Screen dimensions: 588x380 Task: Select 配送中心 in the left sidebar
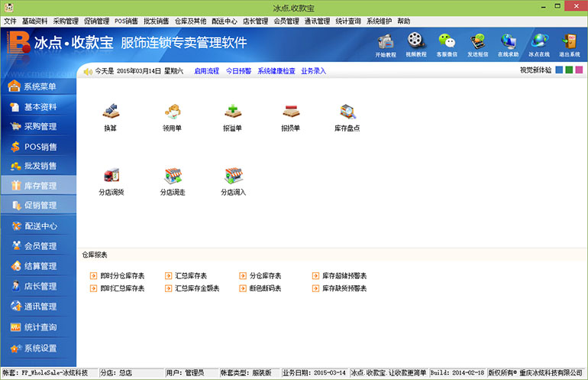tap(38, 226)
